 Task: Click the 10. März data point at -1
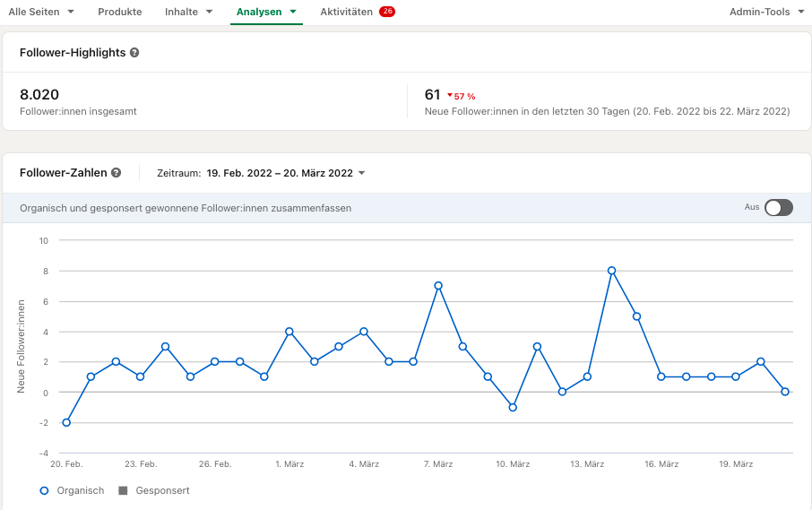513,408
